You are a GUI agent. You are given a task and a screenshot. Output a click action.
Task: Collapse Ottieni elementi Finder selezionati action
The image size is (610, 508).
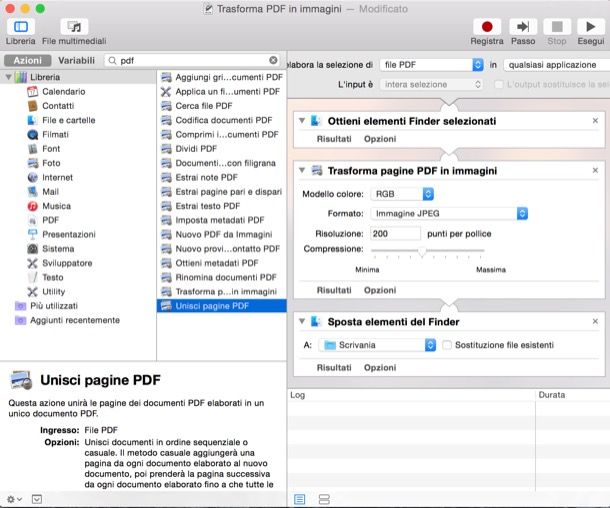pyautogui.click(x=302, y=121)
